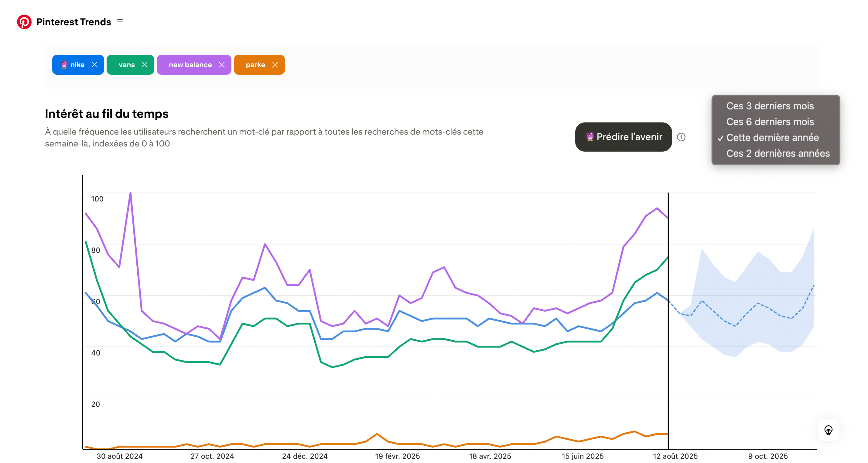868x463 pixels.
Task: Remove the new balance keyword chip
Action: point(222,65)
